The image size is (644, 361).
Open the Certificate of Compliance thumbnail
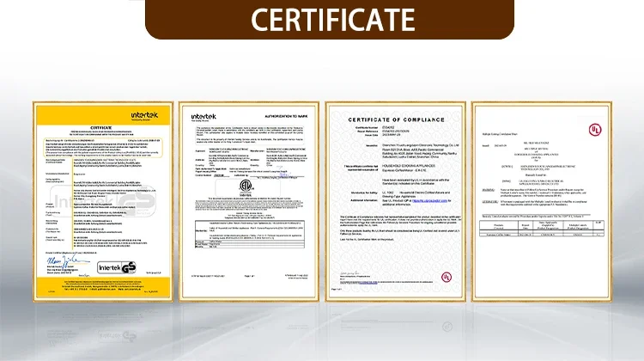point(395,201)
